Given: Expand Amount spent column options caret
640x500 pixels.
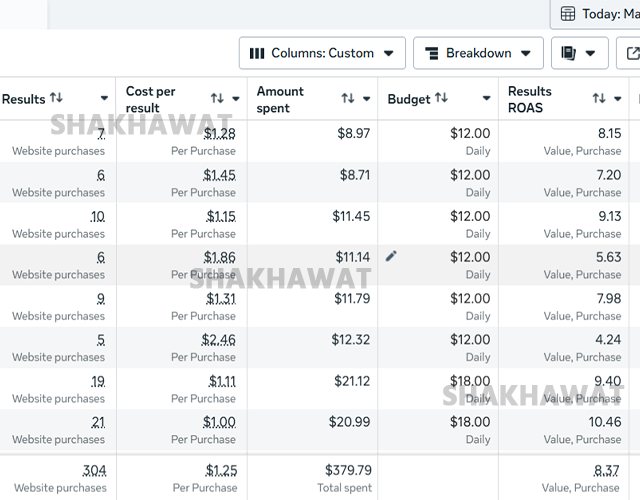Looking at the screenshot, I should click(366, 98).
